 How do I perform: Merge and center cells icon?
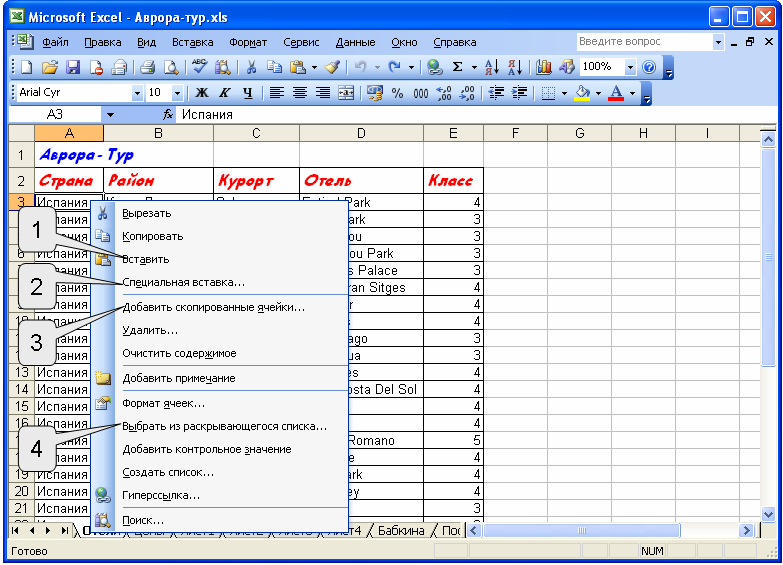[x=346, y=93]
